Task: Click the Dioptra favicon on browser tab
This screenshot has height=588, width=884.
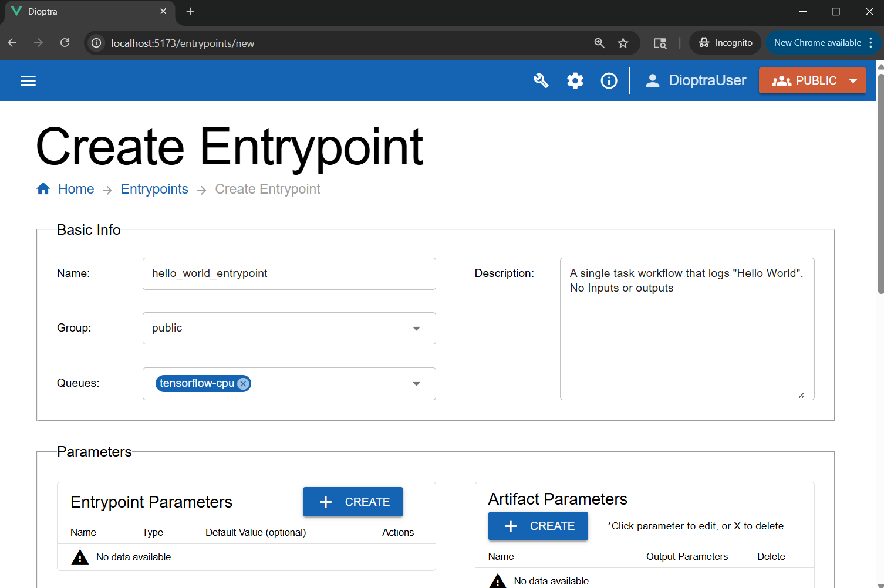Action: tap(16, 11)
